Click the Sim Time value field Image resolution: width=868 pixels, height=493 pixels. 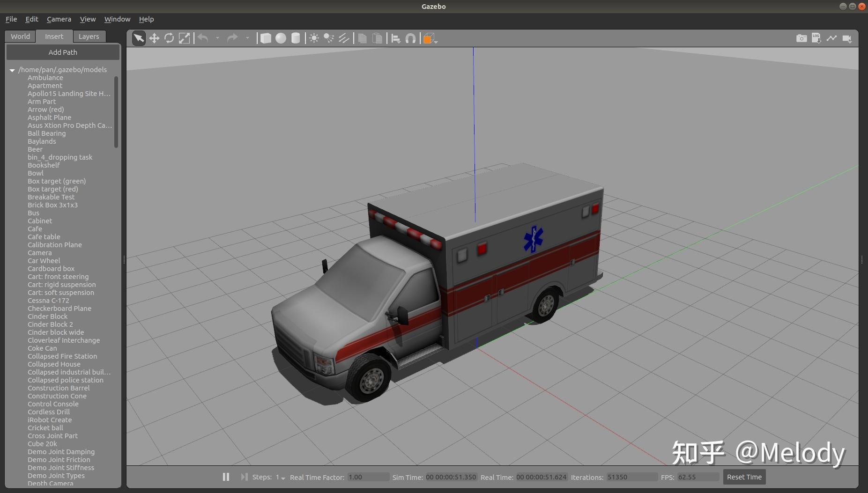point(451,477)
